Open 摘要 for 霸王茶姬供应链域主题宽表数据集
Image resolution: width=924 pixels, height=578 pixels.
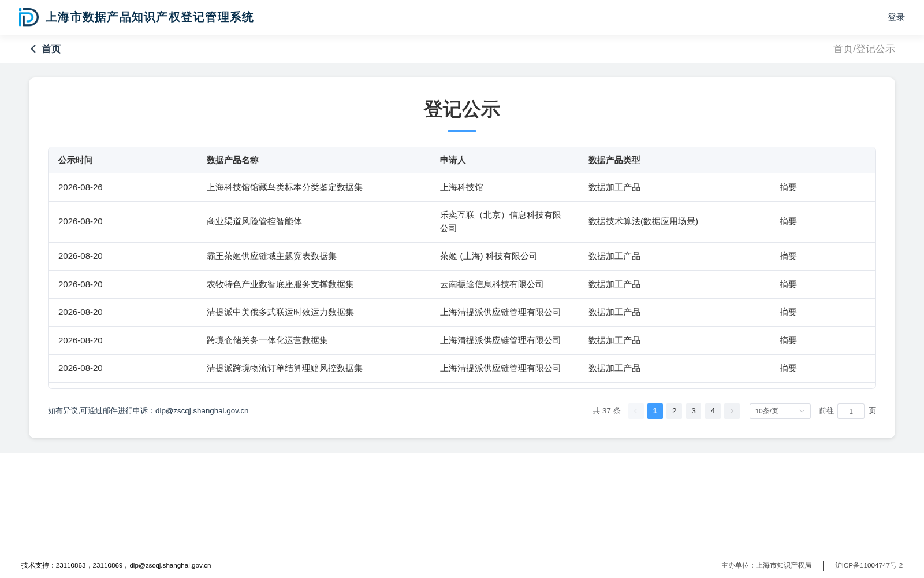pos(788,256)
